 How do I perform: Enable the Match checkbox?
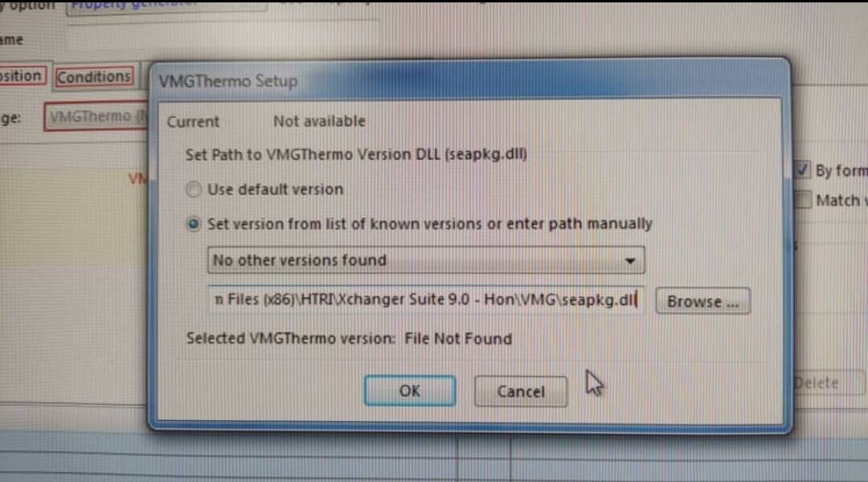click(802, 200)
